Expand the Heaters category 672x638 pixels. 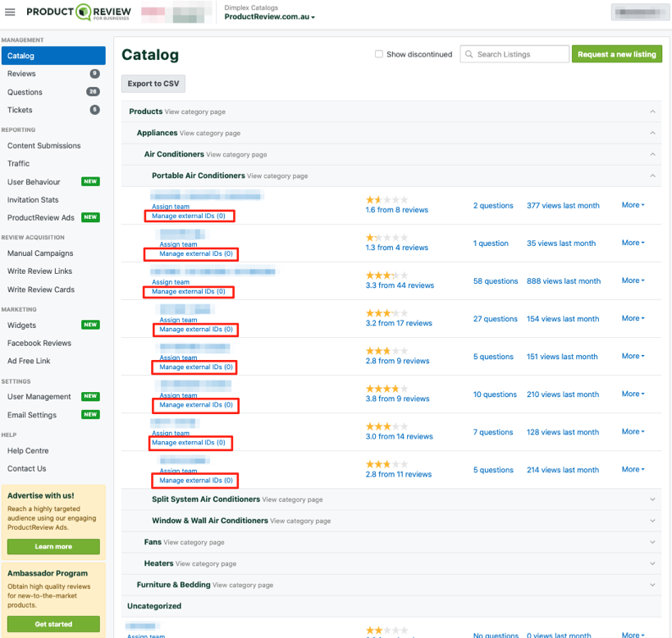(x=652, y=563)
